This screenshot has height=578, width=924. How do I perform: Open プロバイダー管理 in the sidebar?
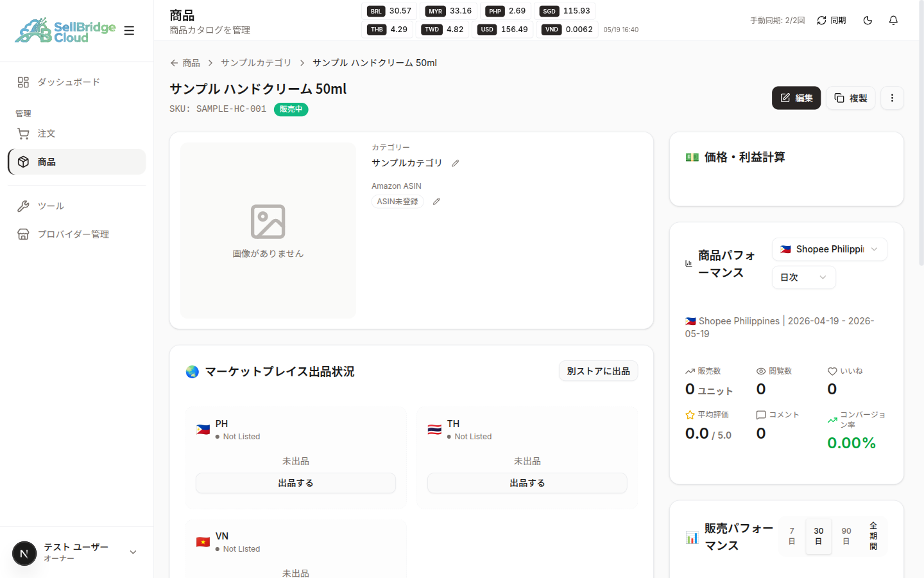tap(76, 234)
